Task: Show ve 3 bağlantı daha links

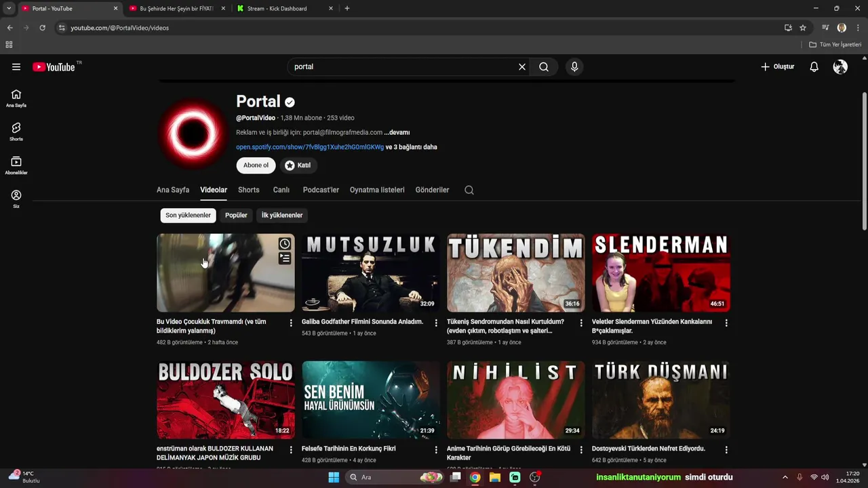Action: 412,147
